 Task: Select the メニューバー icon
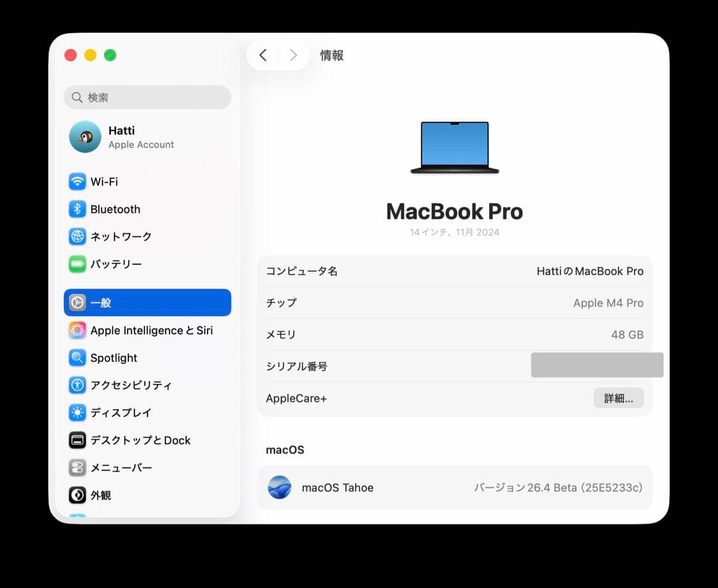coord(77,468)
